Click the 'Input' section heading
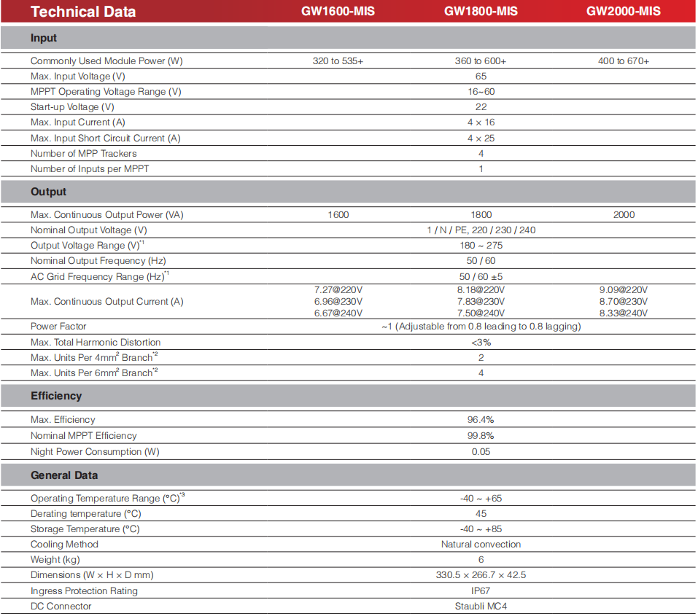 (44, 38)
